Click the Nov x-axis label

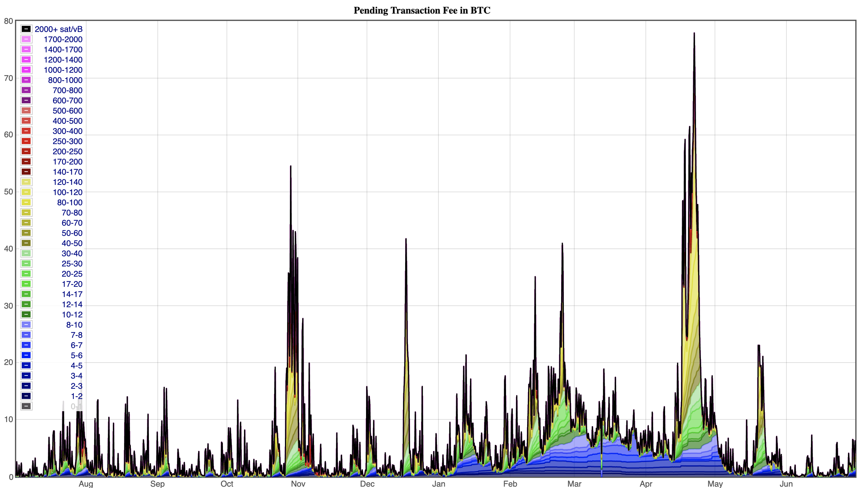click(x=298, y=484)
